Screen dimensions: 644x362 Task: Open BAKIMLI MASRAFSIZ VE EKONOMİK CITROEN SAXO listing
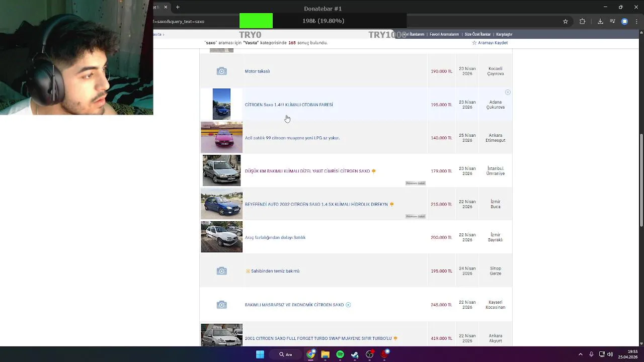(x=294, y=305)
